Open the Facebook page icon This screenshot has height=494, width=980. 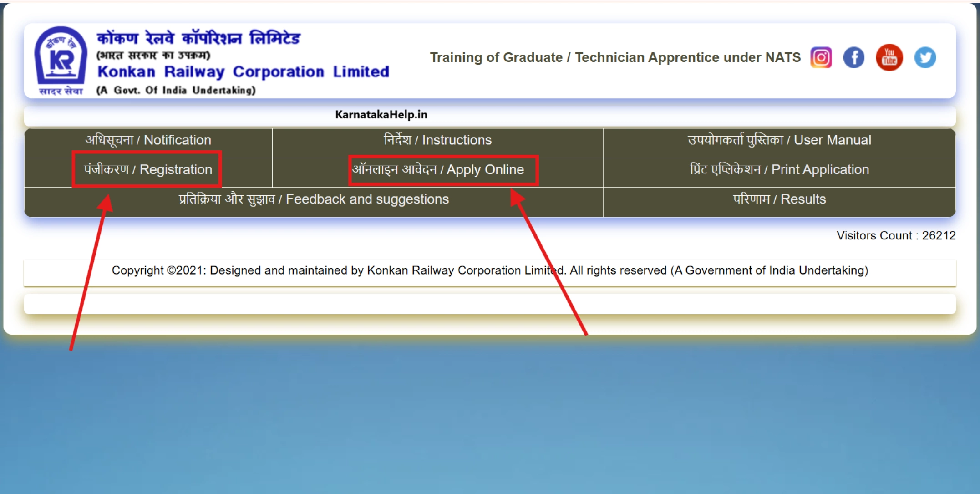click(x=854, y=57)
